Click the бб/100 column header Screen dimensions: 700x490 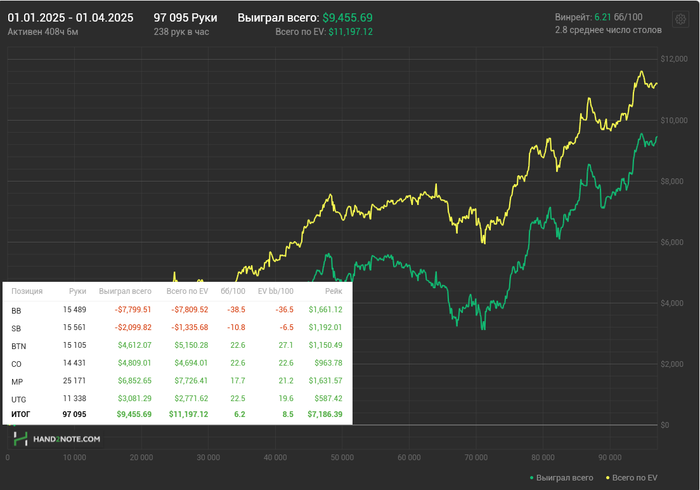(232, 291)
